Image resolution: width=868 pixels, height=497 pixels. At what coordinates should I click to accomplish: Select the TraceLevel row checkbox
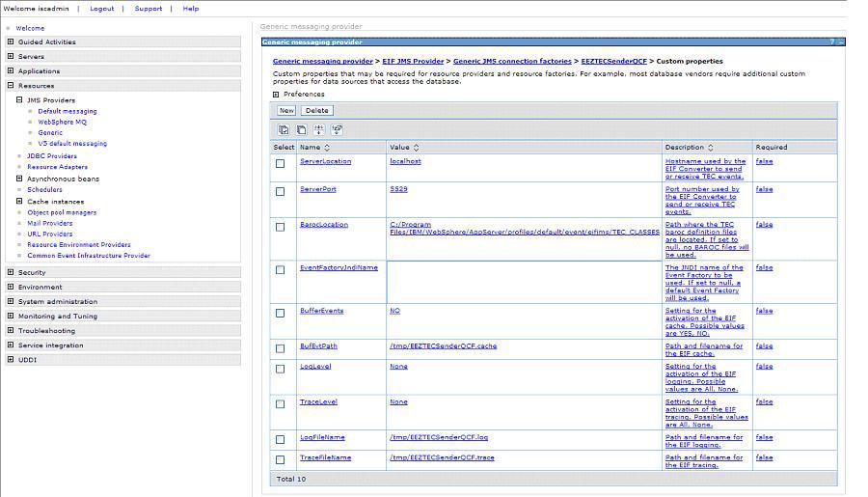[280, 404]
